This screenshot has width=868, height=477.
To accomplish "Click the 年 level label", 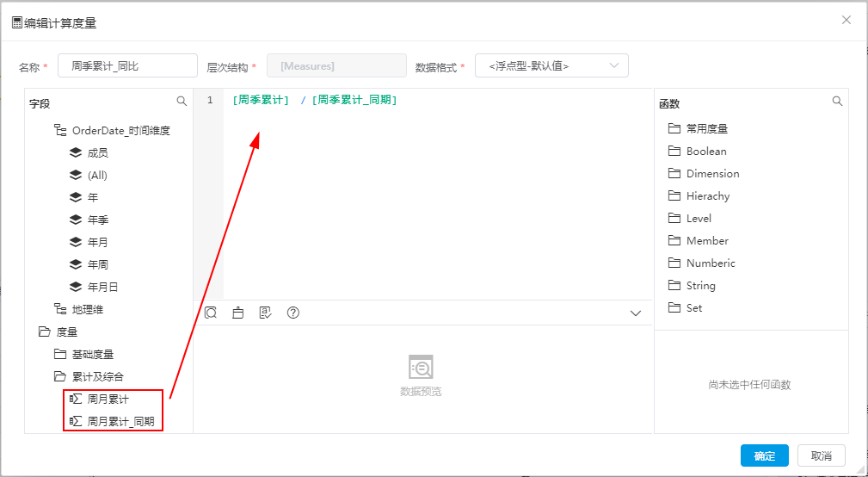I will pos(92,197).
